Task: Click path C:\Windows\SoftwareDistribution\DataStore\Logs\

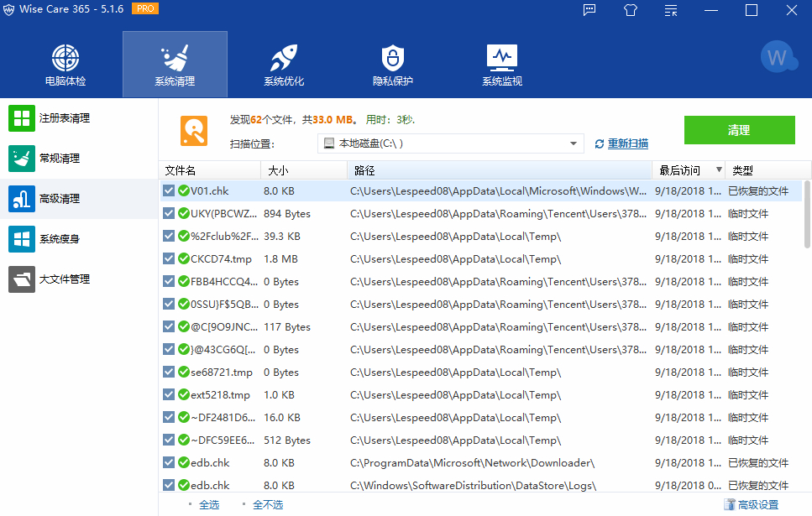Action: (x=474, y=486)
